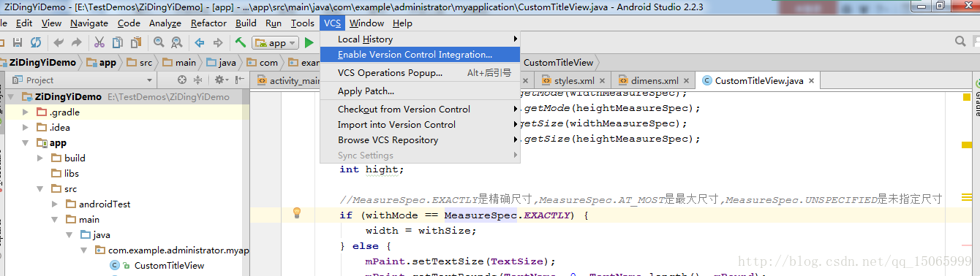Open Import into Version Control submenu
The width and height of the screenshot is (980, 276).
(420, 125)
